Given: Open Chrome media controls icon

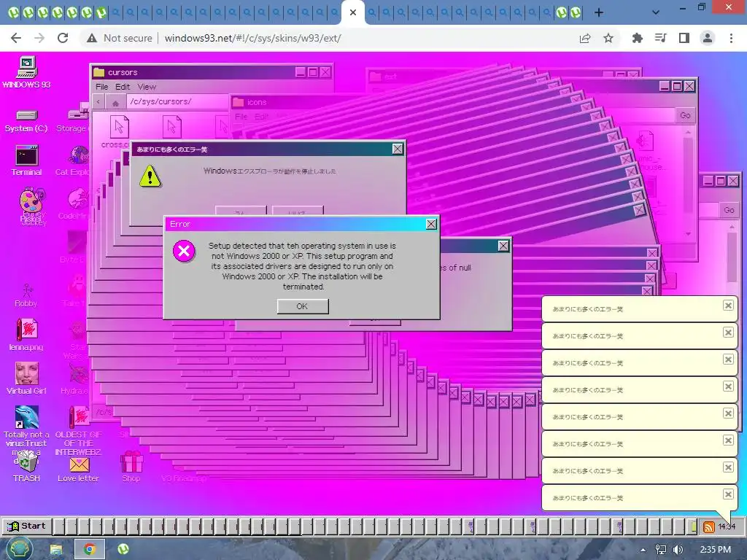Looking at the screenshot, I should (660, 38).
